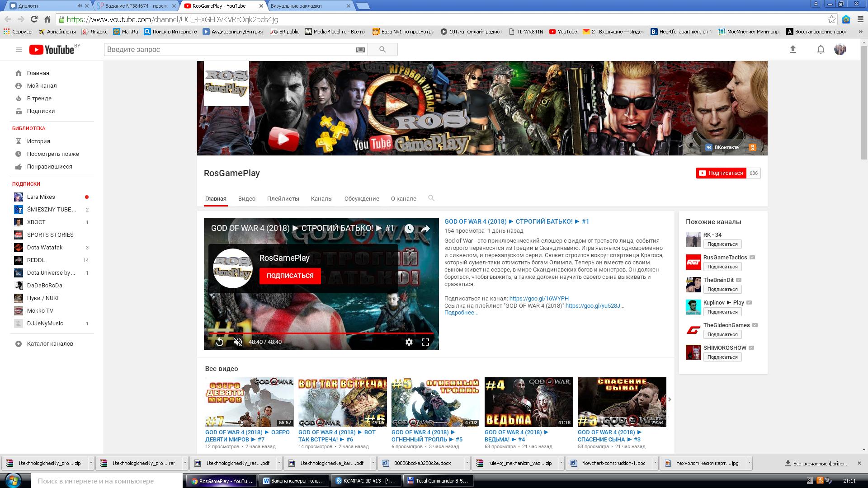This screenshot has width=868, height=488.
Task: Enter fullscreen on the video player
Action: (x=425, y=342)
